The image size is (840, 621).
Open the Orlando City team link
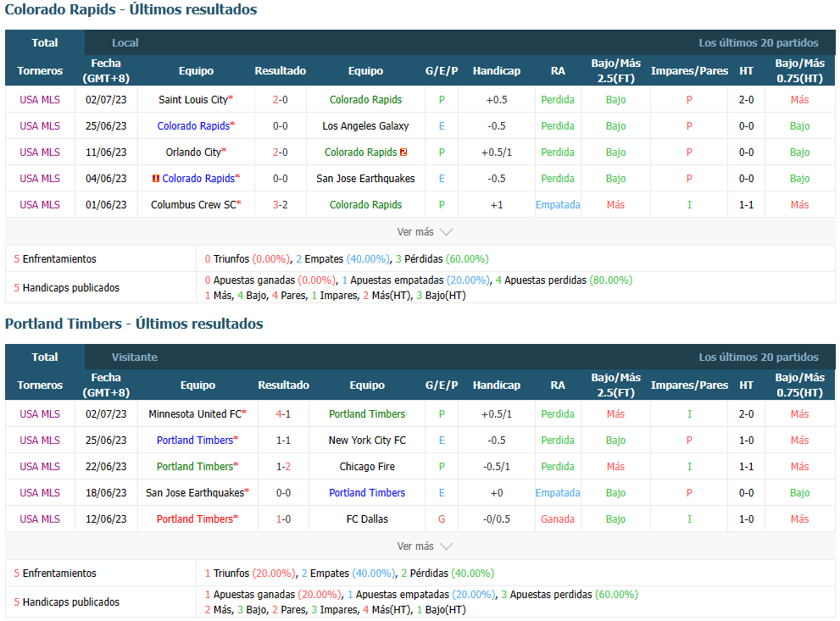(193, 152)
